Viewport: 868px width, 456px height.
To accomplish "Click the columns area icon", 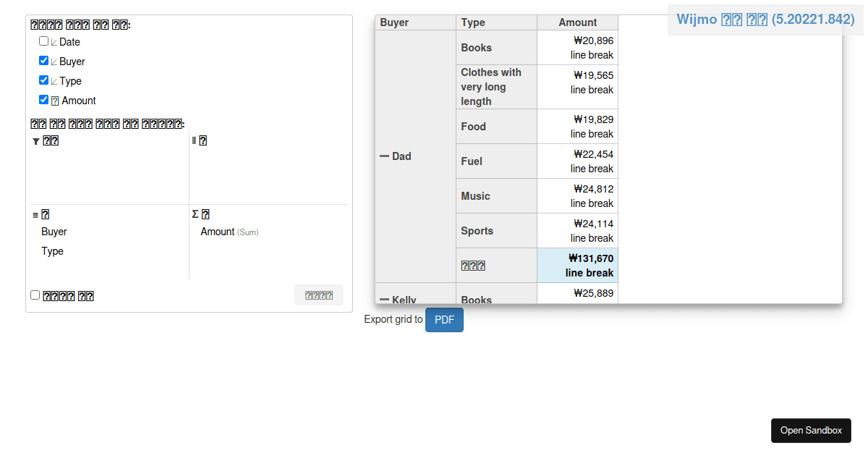I will (x=194, y=140).
